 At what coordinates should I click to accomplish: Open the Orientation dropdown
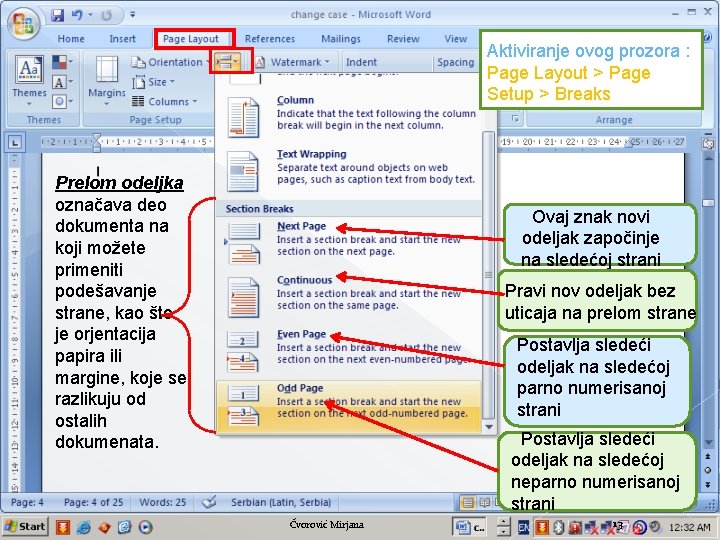168,62
